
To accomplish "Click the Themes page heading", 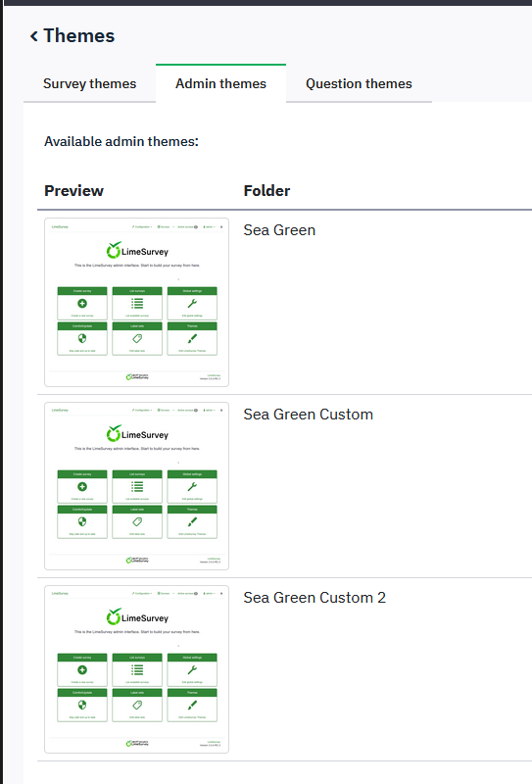I will coord(79,36).
